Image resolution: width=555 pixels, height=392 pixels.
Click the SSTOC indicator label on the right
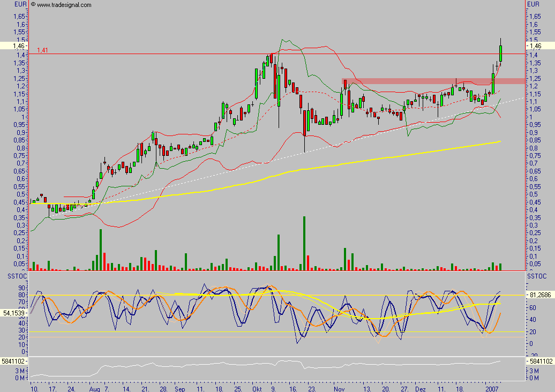(x=537, y=276)
